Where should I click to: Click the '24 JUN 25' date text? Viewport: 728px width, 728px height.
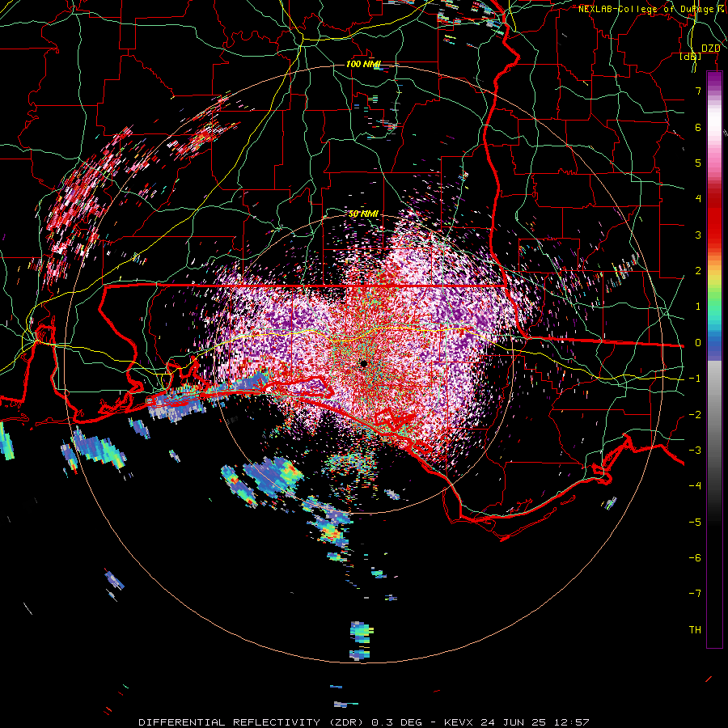click(x=515, y=722)
